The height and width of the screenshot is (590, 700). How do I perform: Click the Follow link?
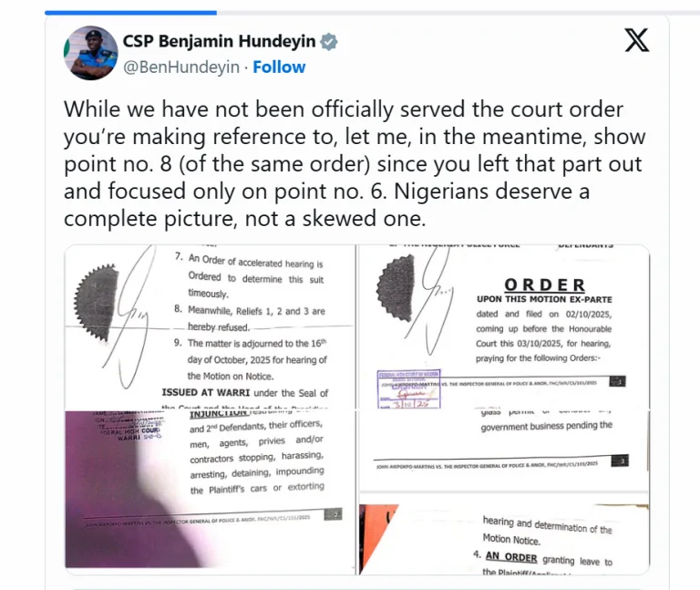click(279, 67)
